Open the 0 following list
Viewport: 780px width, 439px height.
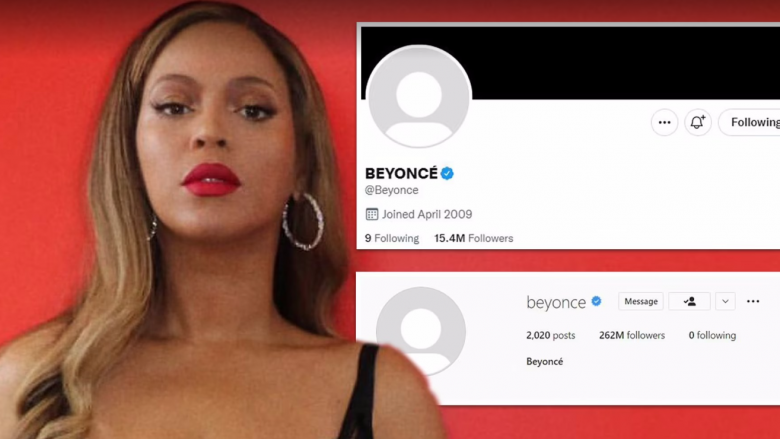[712, 335]
